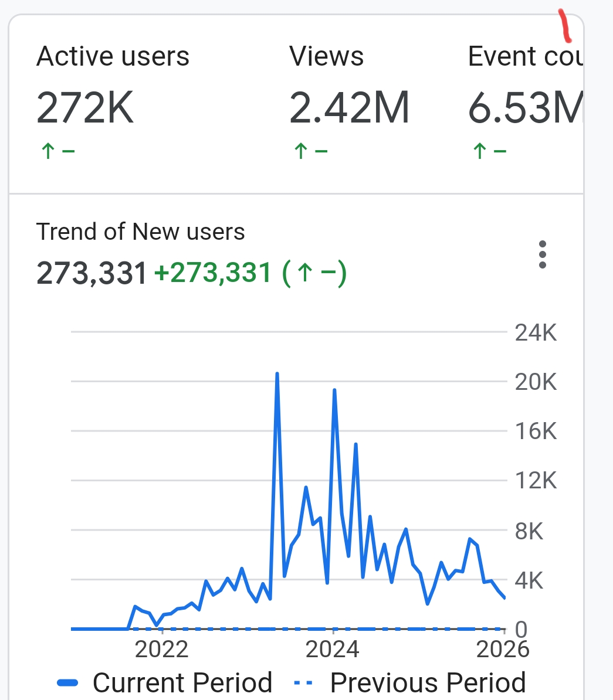Click the Trend of New users title
Screen dimensions: 613x700
(x=141, y=232)
